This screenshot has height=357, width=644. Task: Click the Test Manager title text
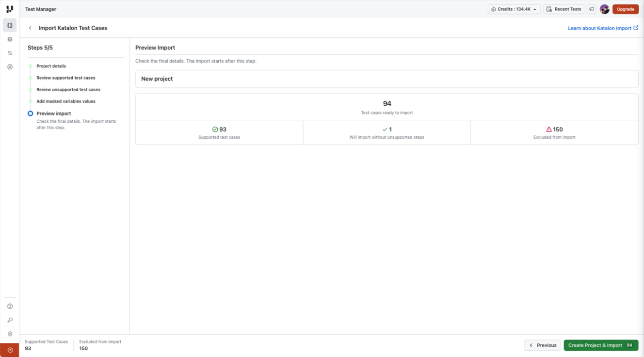[x=41, y=9]
